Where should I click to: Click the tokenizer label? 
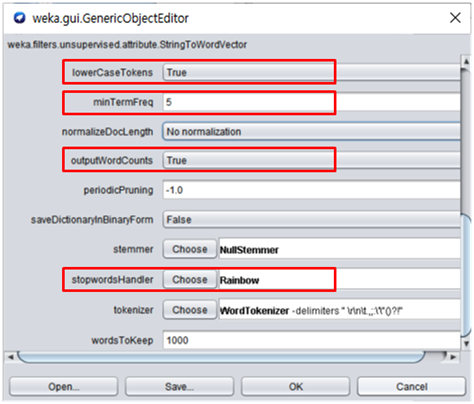pyautogui.click(x=133, y=310)
